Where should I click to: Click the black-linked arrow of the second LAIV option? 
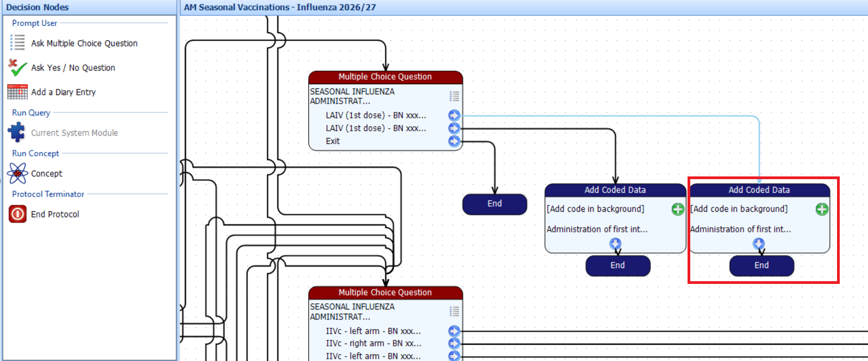454,128
